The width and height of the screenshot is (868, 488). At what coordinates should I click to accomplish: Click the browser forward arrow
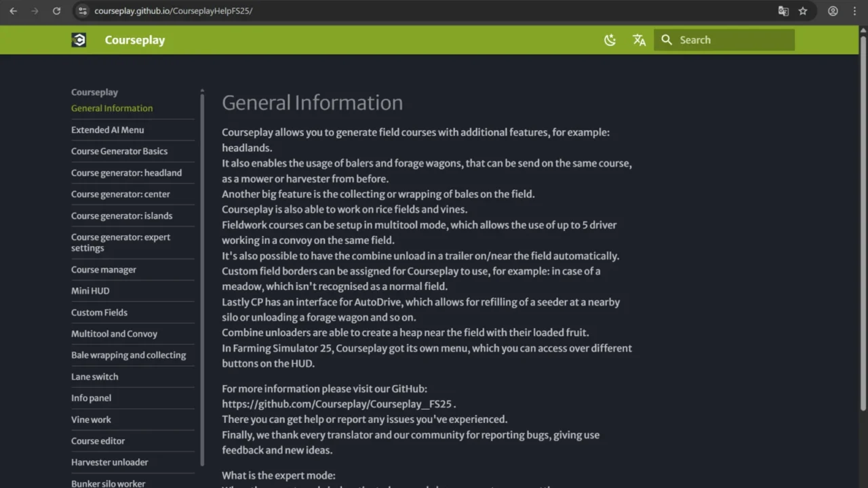(35, 11)
